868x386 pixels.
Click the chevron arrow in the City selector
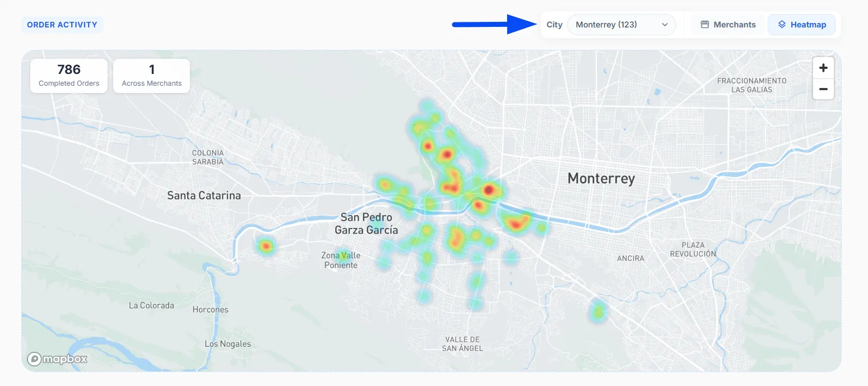(665, 25)
